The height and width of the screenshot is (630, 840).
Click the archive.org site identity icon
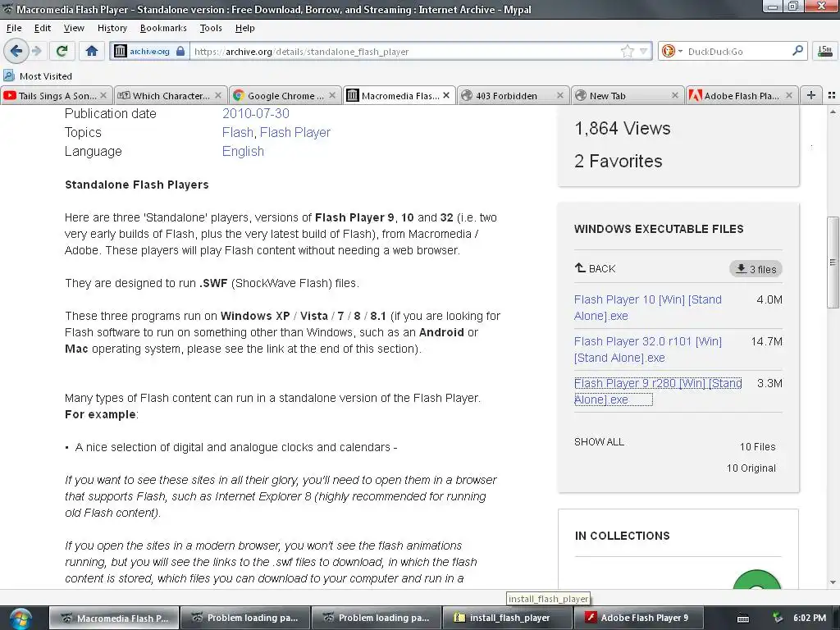149,52
